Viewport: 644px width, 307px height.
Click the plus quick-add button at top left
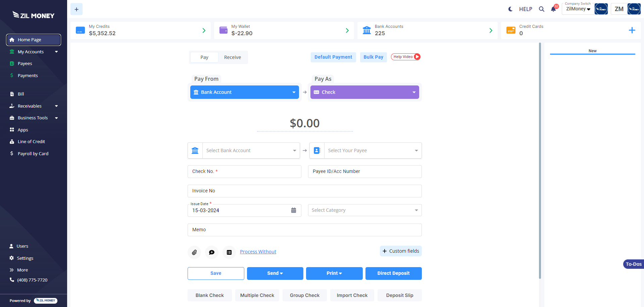click(77, 9)
